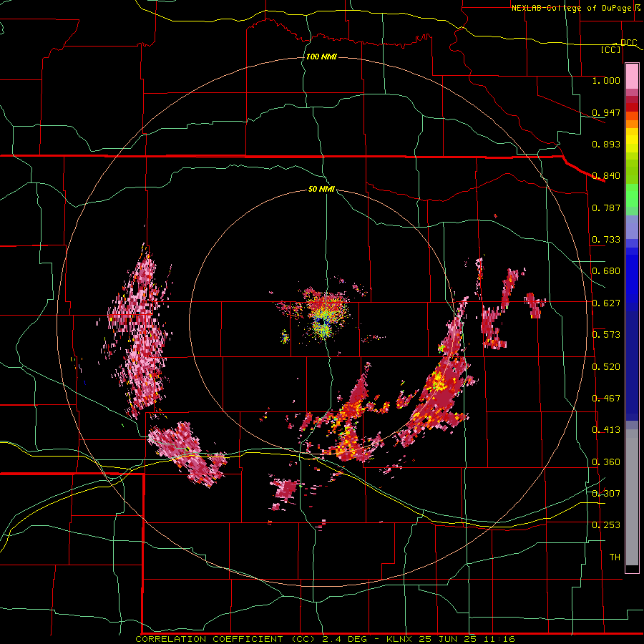Click the NEXLAB-College of DuPage title text
Screen dimensions: 644x644
pyautogui.click(x=572, y=8)
